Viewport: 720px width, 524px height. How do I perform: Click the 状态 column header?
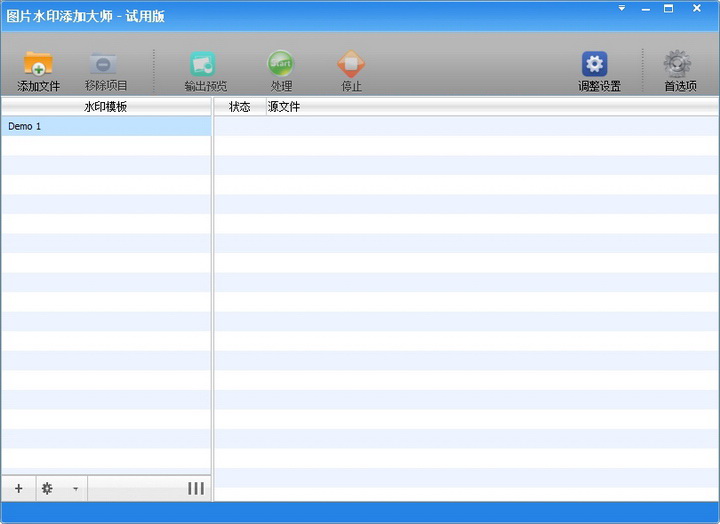239,107
